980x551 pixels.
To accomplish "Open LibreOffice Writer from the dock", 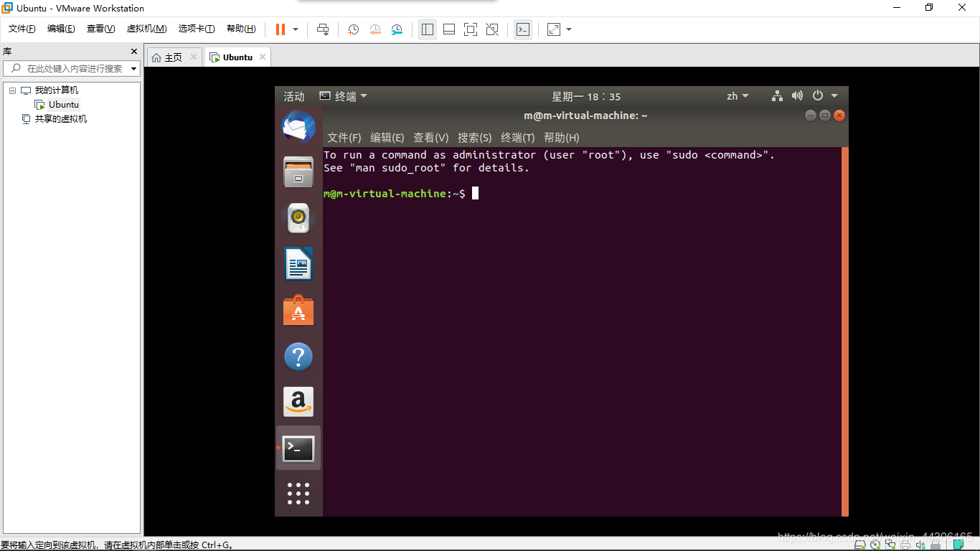I will 298,264.
